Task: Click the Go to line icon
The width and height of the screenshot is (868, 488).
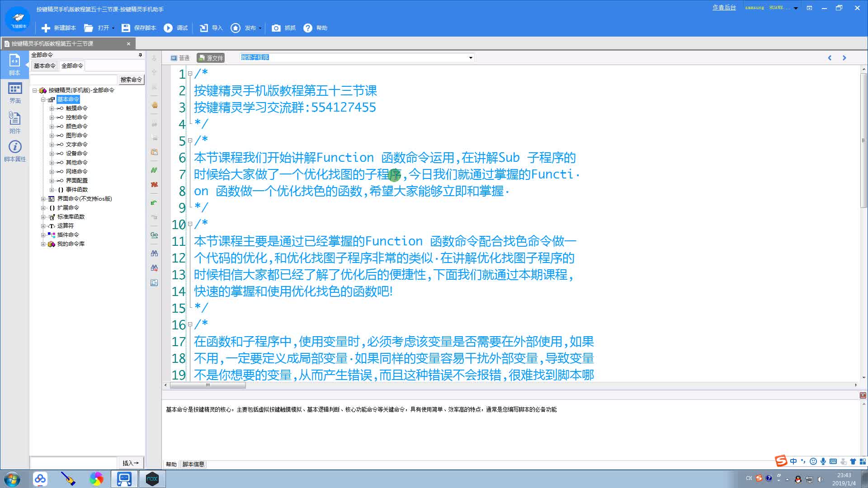Action: (154, 235)
